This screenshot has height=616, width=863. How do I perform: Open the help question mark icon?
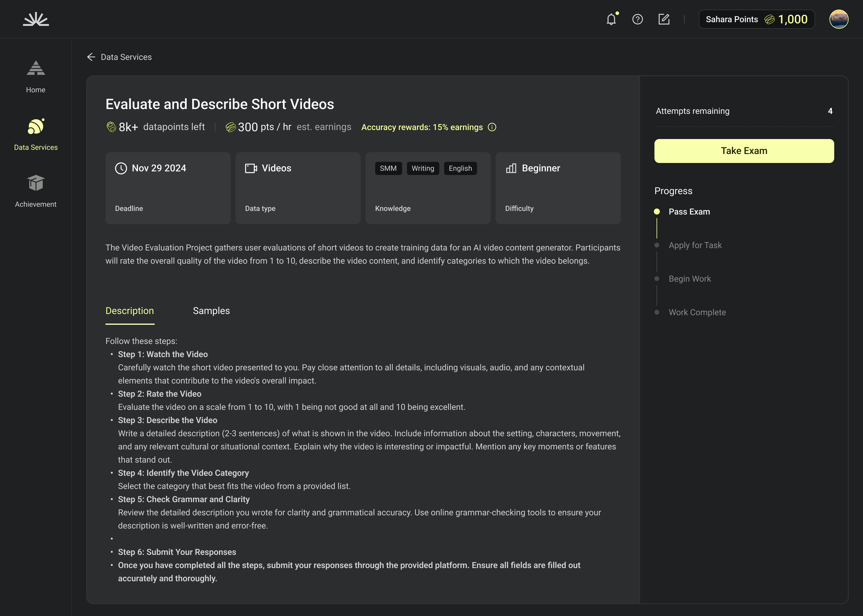click(x=637, y=19)
